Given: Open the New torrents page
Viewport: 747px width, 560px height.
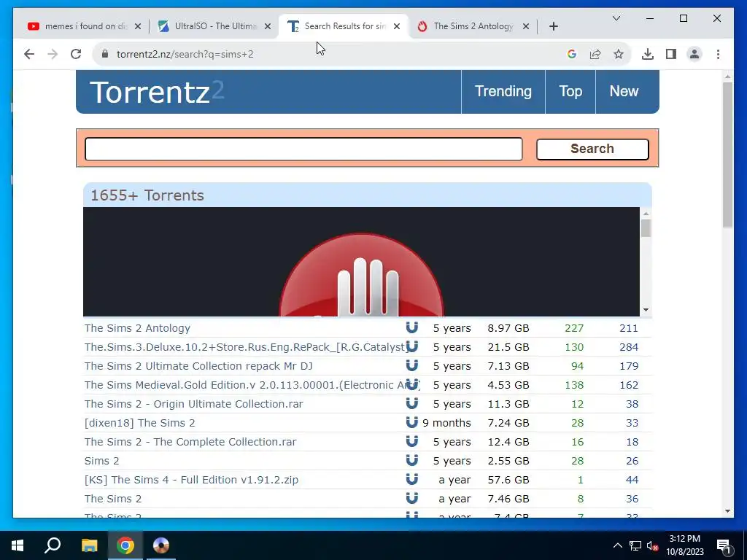Looking at the screenshot, I should (624, 91).
